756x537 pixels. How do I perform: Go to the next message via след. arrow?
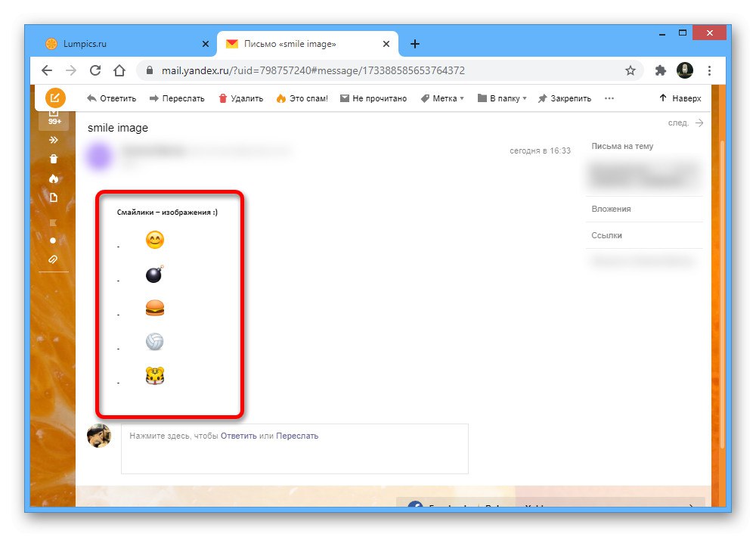[686, 123]
